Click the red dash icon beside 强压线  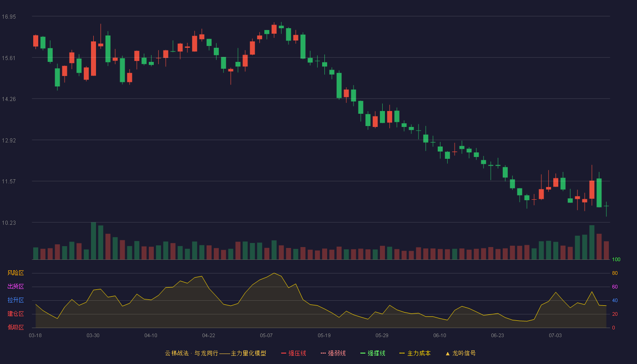pos(283,353)
